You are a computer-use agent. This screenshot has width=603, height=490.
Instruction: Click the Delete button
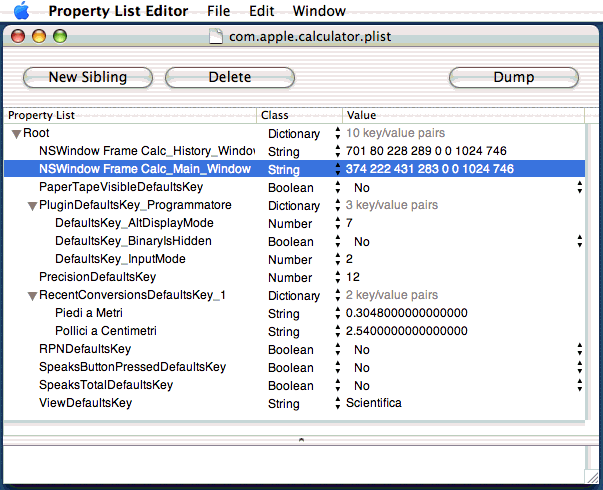coord(230,77)
